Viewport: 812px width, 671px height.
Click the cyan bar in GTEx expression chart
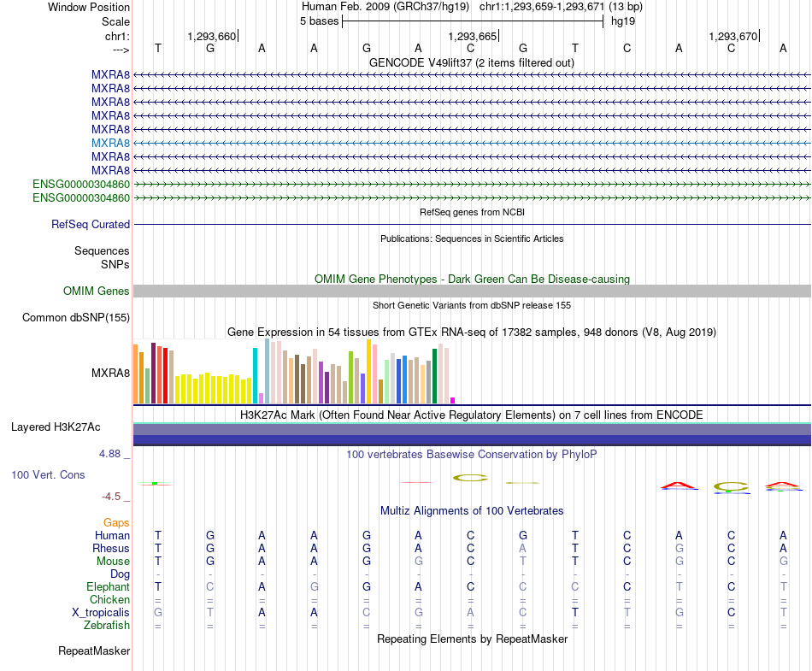point(255,375)
